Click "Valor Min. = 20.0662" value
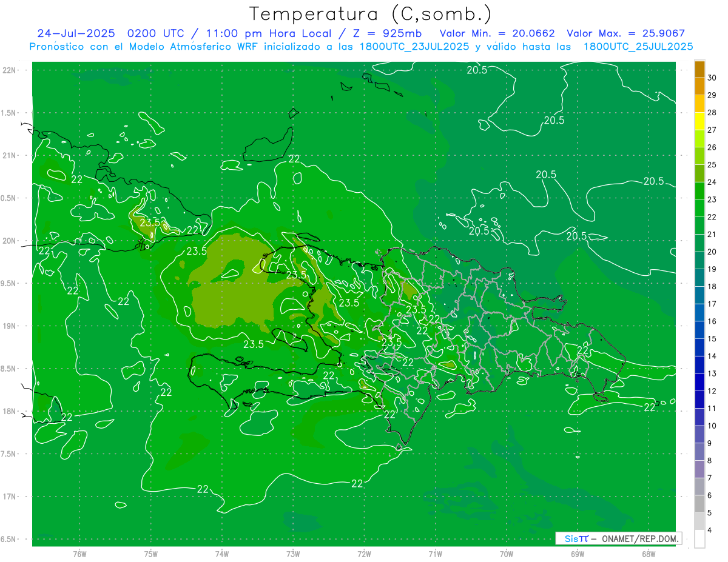 497,33
